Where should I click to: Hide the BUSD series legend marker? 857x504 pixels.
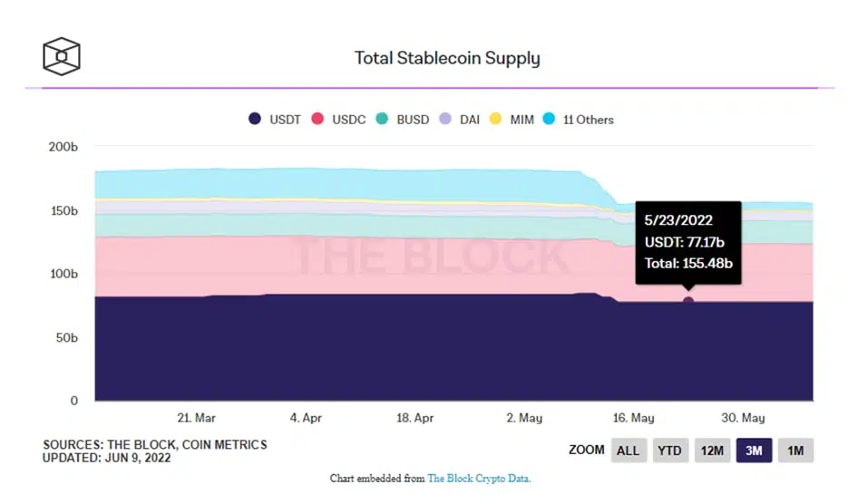tap(382, 120)
